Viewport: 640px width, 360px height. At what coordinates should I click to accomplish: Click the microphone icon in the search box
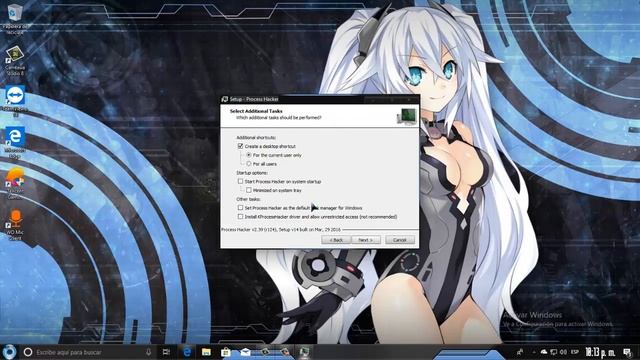(149, 352)
